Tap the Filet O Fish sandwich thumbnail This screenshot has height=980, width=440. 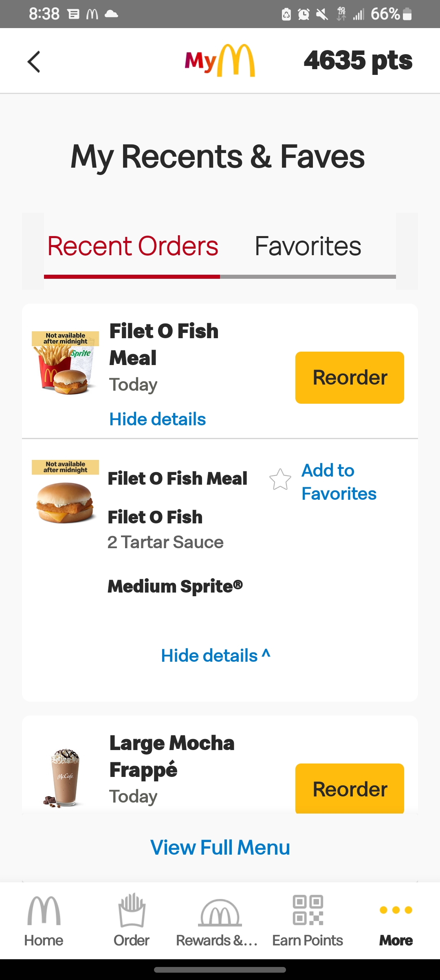(x=65, y=502)
